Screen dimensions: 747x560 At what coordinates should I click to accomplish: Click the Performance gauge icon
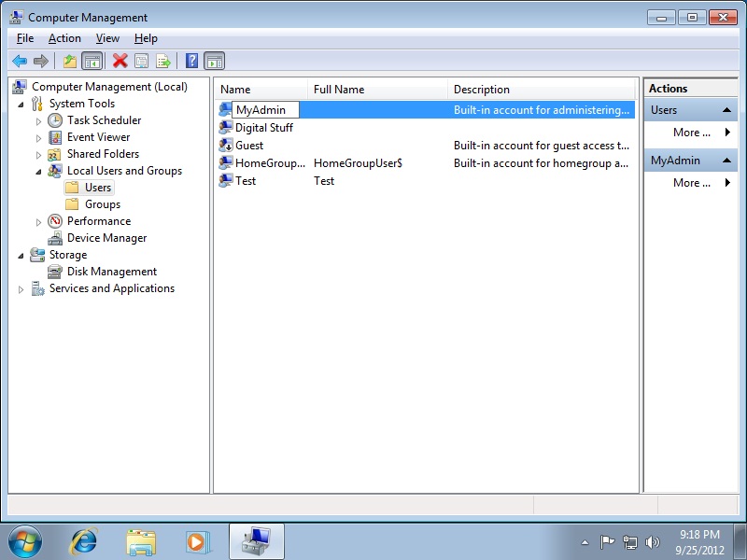55,221
